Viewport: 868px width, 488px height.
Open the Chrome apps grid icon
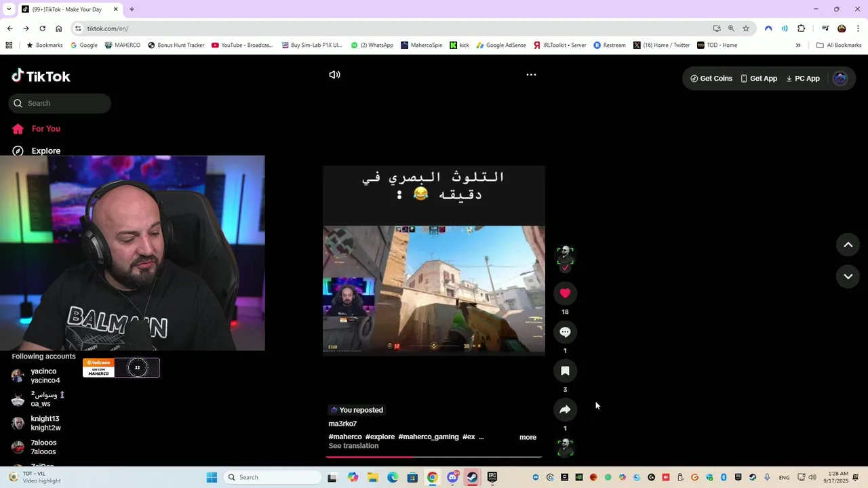coord(9,45)
